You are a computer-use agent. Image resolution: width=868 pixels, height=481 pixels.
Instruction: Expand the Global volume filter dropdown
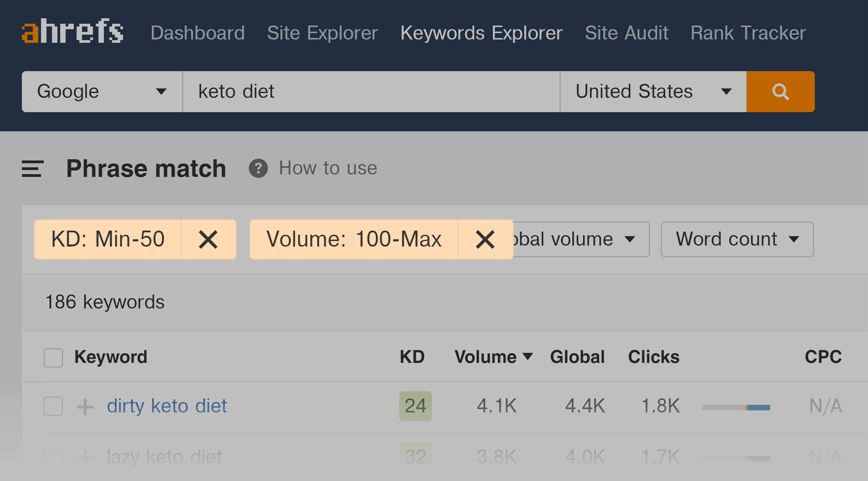tap(581, 240)
